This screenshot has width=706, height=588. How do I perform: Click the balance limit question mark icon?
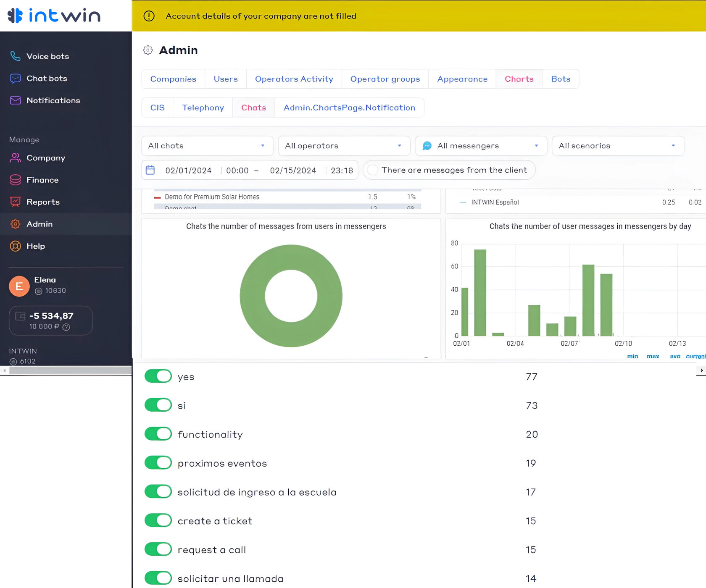[66, 327]
